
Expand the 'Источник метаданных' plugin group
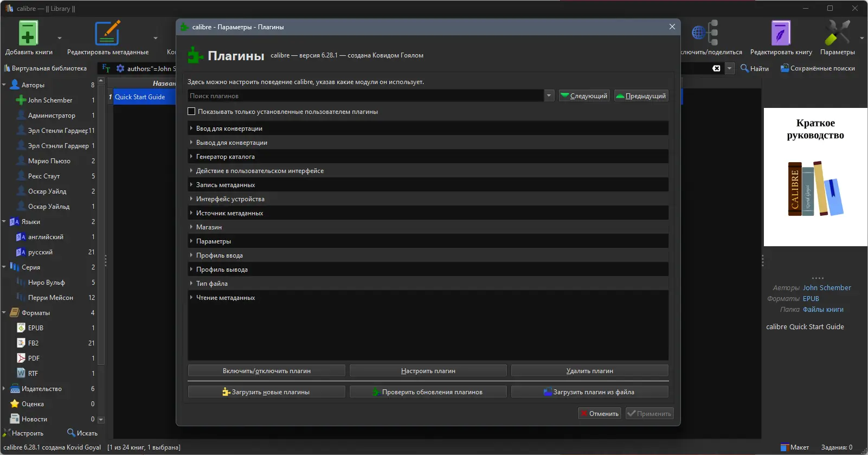191,213
